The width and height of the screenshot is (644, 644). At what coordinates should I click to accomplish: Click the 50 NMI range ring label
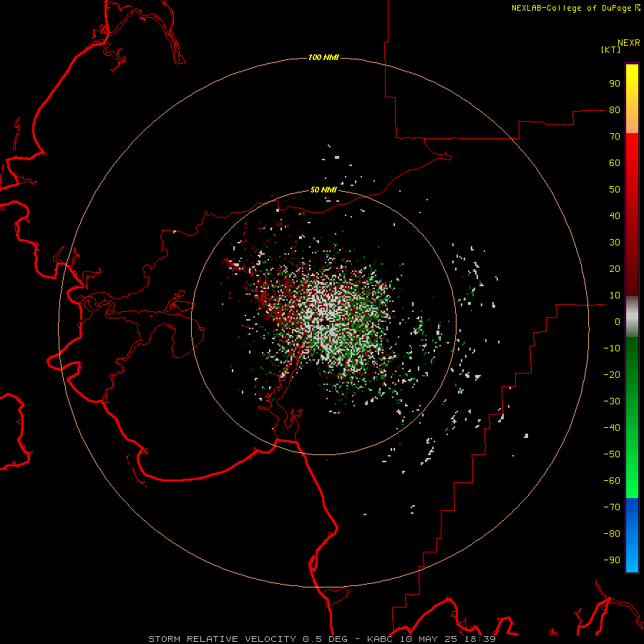pyautogui.click(x=323, y=190)
